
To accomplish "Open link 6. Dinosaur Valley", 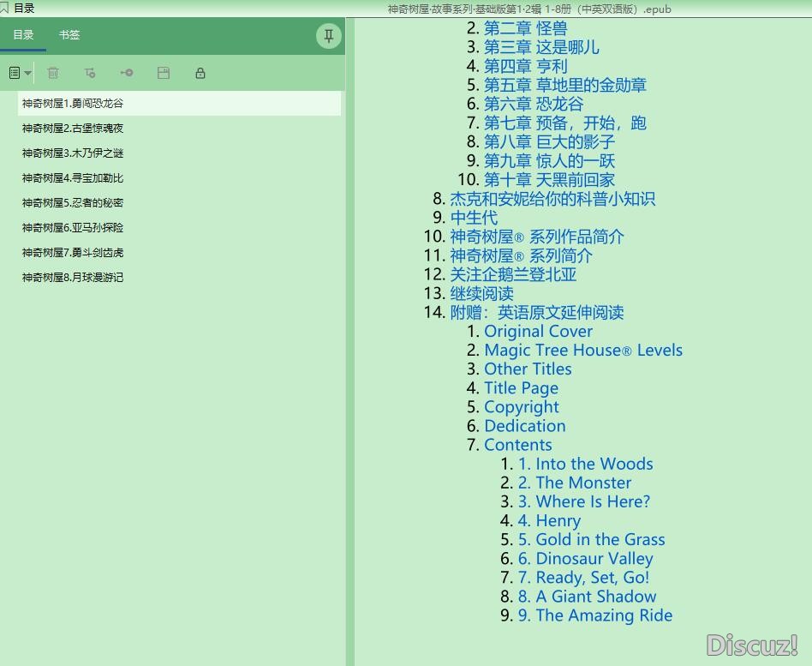I will point(586,559).
